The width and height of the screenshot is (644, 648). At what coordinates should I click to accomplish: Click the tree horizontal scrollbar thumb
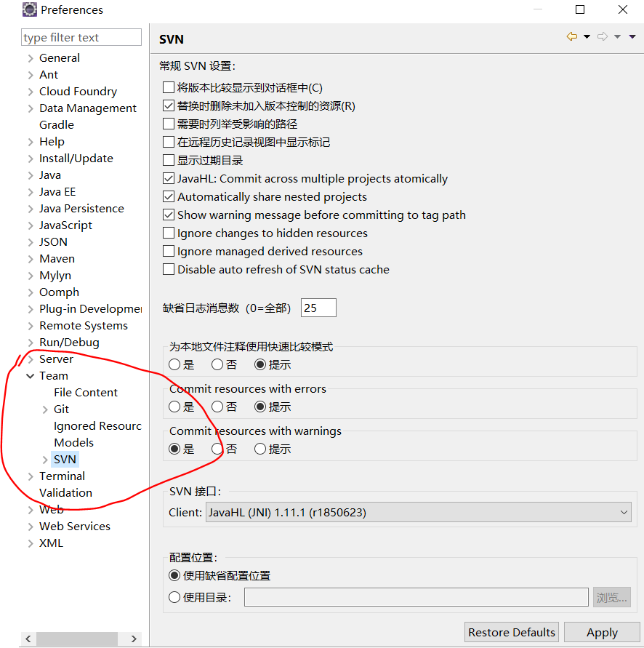point(77,639)
